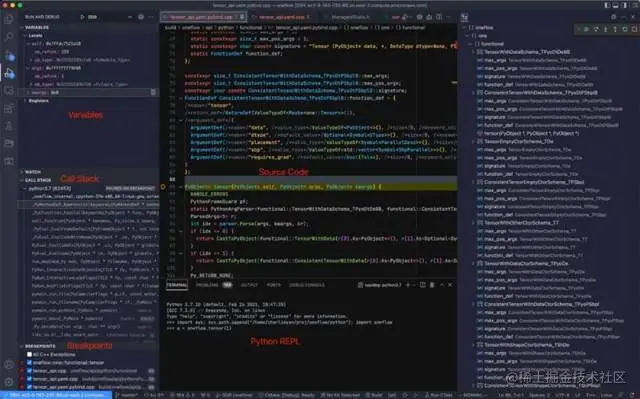The width and height of the screenshot is (640, 399).
Task: Select the DEBUG CONSOLE panel tab
Action: [x=307, y=285]
